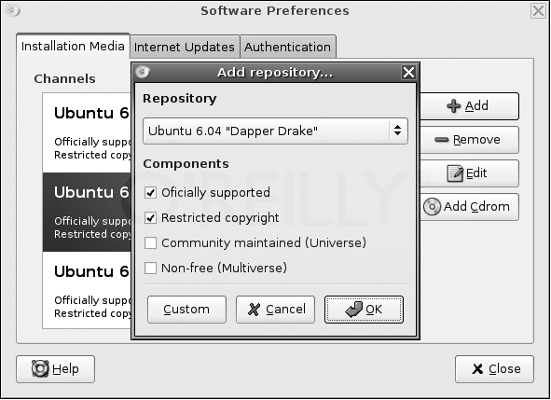
Task: Enable Community maintained (Universe) checkbox
Action: click(x=150, y=243)
